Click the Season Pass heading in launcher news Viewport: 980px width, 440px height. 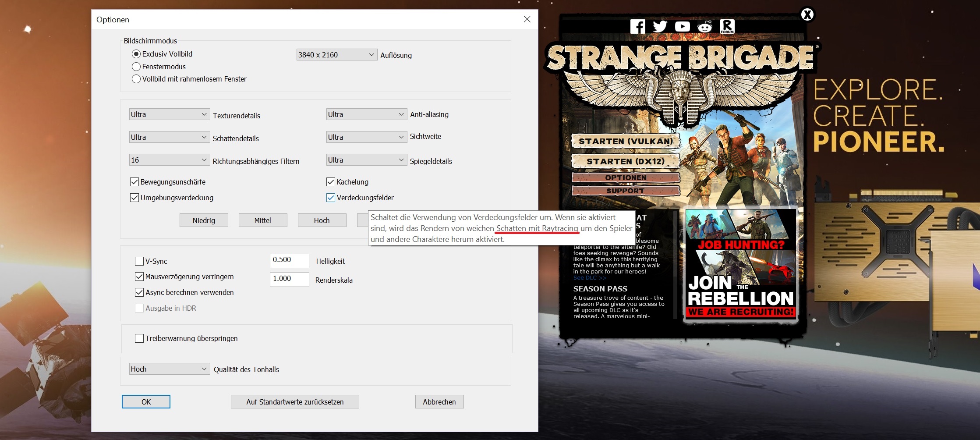[x=600, y=289]
